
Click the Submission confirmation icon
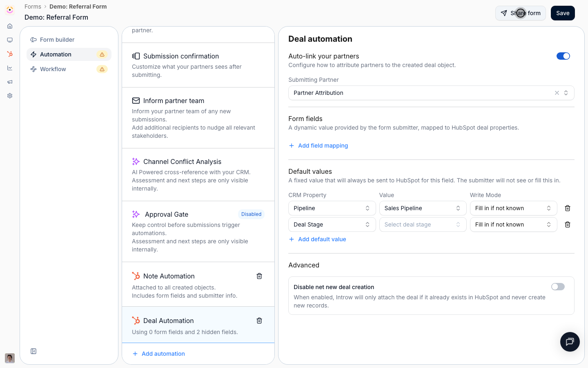(136, 56)
